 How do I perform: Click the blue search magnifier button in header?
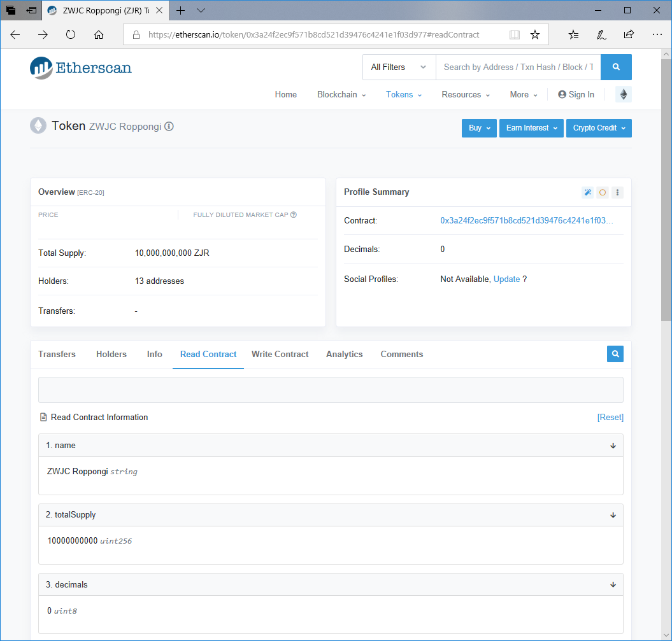click(616, 67)
